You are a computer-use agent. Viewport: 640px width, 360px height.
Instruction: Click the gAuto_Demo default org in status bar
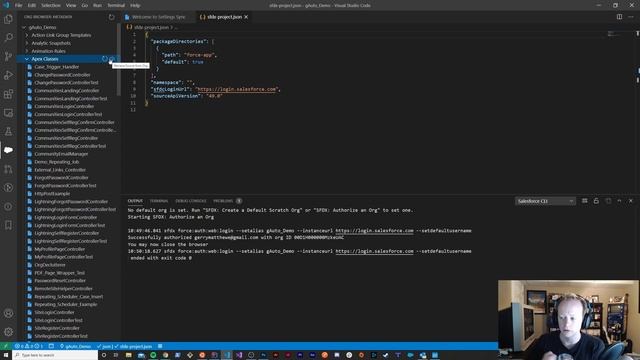tap(76, 346)
